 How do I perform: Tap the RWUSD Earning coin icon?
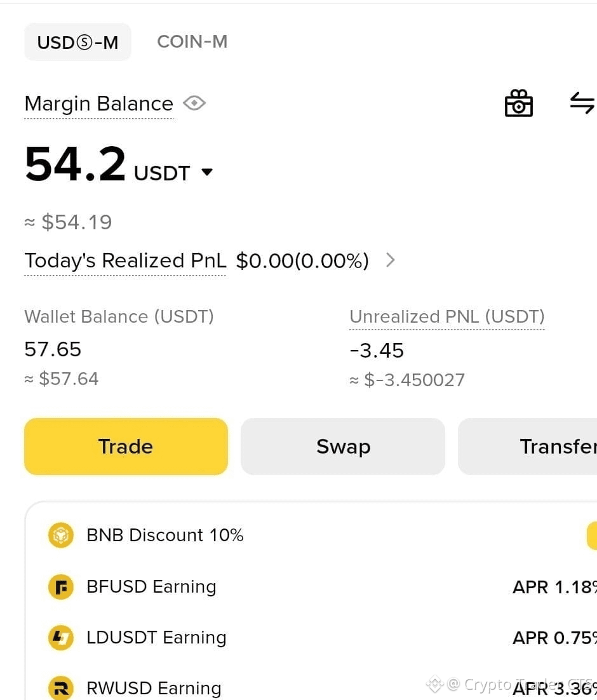click(x=61, y=688)
